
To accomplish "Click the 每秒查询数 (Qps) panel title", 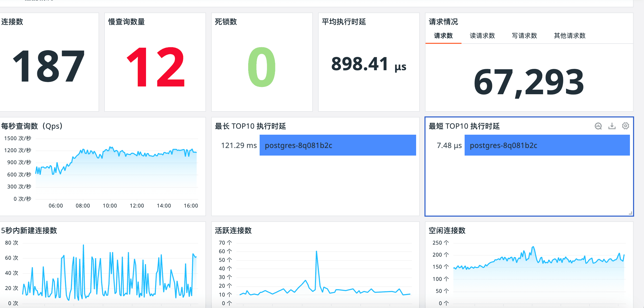I will coord(32,126).
